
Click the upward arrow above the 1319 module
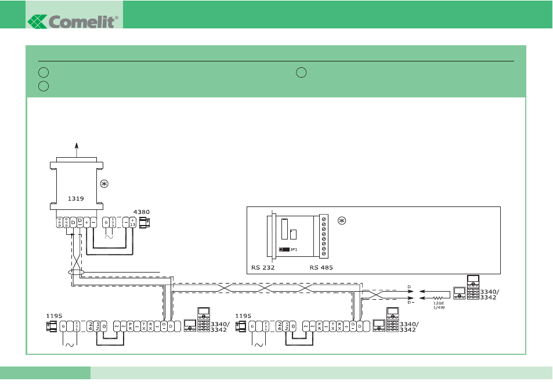(77, 150)
